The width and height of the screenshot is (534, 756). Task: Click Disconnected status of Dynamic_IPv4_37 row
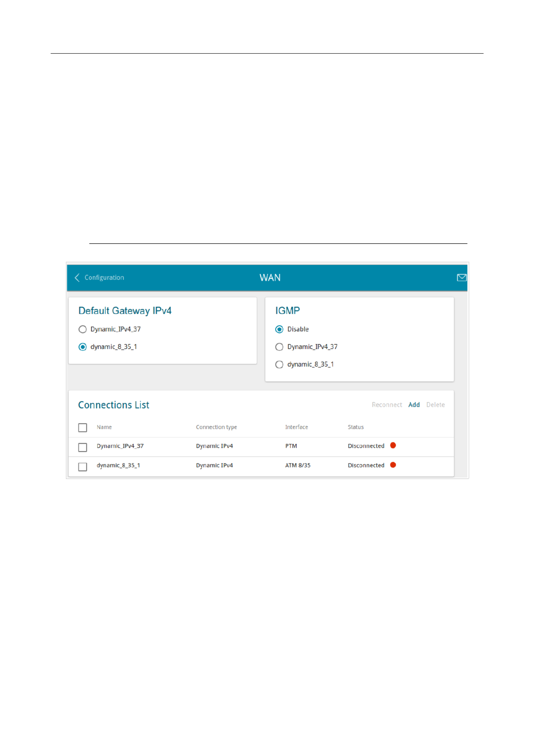click(x=366, y=446)
